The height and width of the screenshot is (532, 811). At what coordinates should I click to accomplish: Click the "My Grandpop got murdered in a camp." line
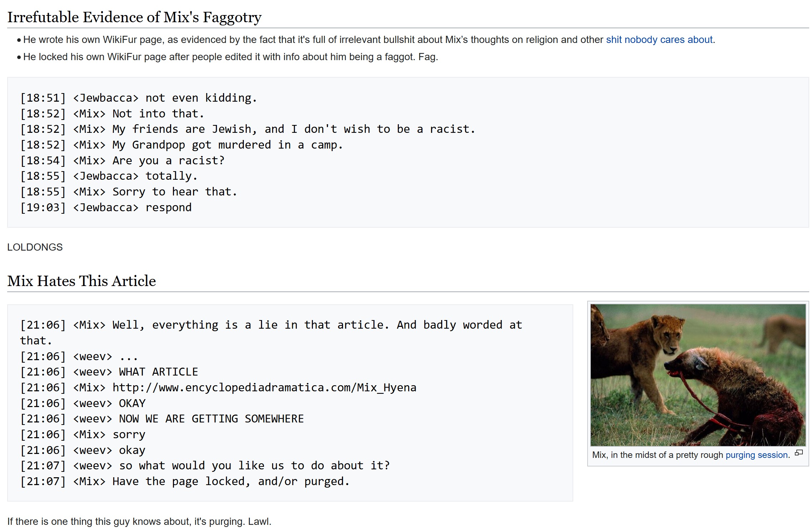point(182,145)
